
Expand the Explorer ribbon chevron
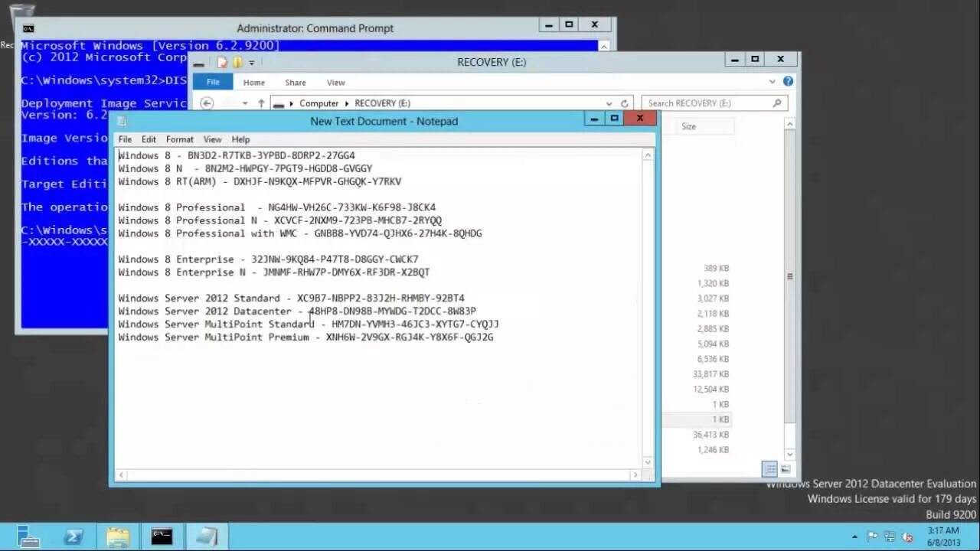pos(772,81)
